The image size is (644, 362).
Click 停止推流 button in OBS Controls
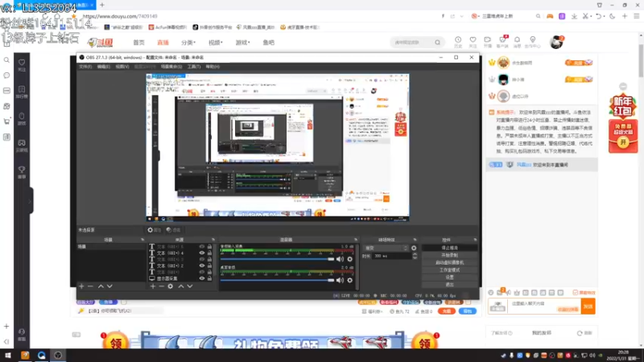pyautogui.click(x=449, y=248)
